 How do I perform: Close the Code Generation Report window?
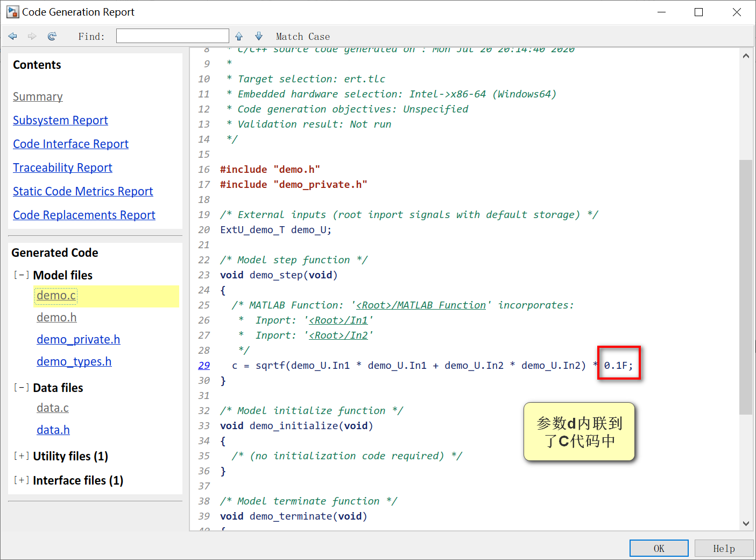737,12
